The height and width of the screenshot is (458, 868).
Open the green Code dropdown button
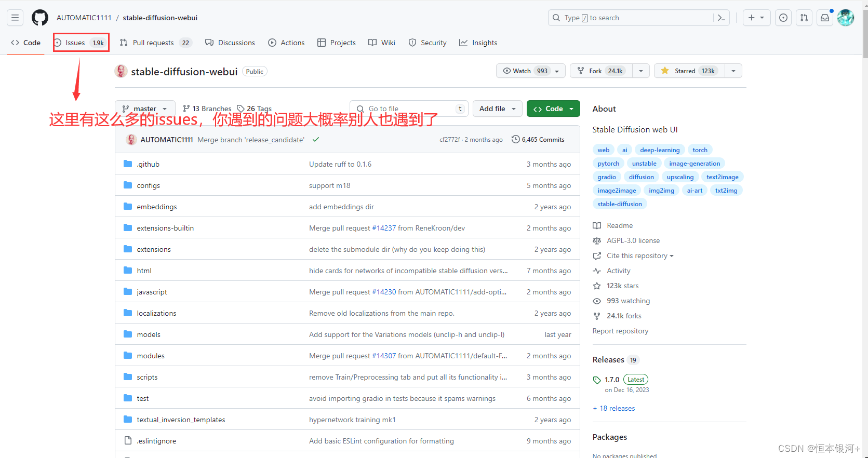(x=553, y=109)
